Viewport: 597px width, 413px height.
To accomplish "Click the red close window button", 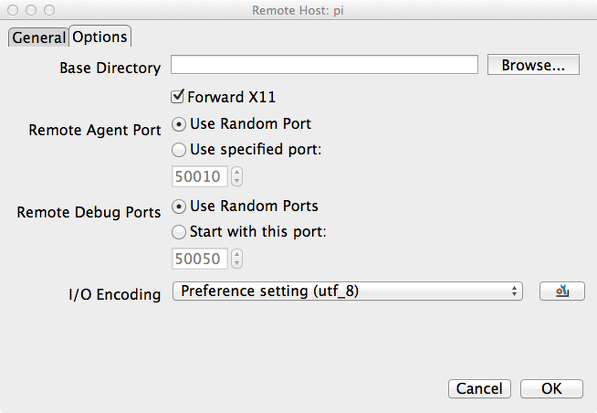I will [13, 10].
